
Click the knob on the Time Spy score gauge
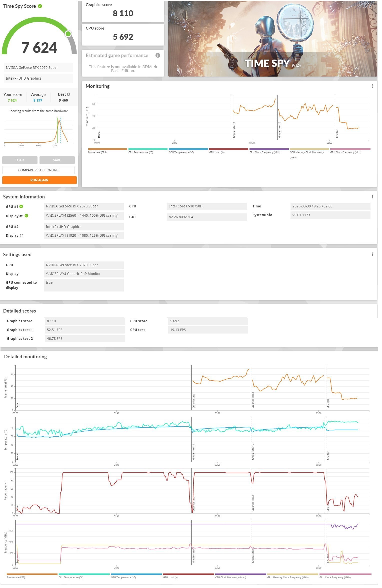(68, 34)
